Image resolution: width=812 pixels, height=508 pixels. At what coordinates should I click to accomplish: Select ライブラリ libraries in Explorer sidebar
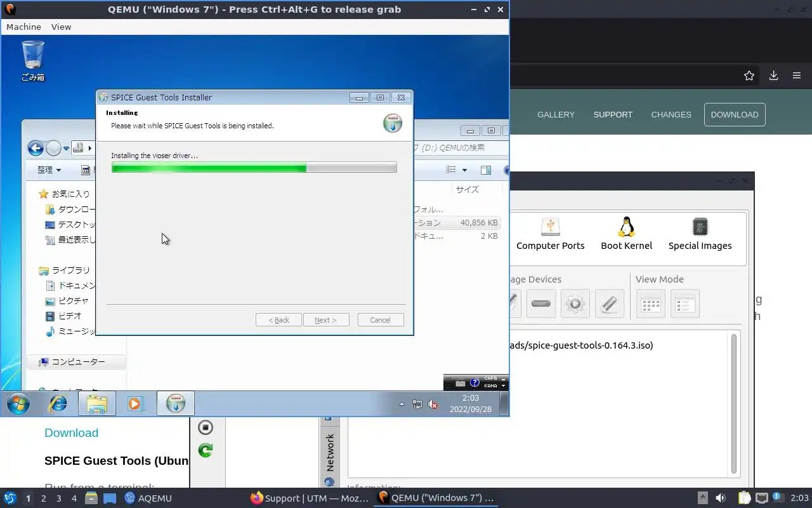65,270
